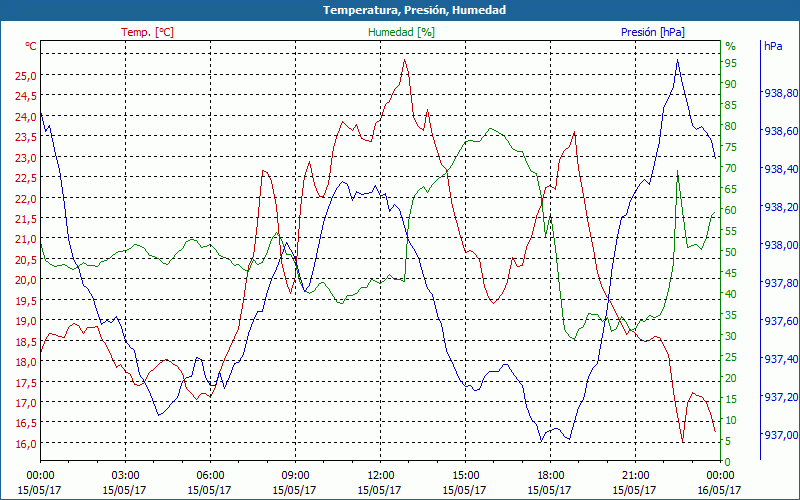Click the 18:00 time axis label

550,476
